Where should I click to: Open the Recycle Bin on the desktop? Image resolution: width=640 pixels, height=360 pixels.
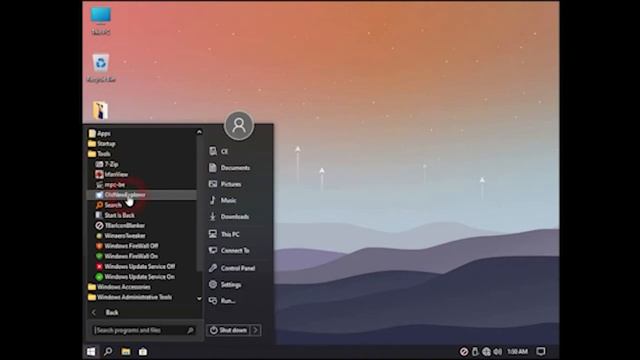pos(101,68)
